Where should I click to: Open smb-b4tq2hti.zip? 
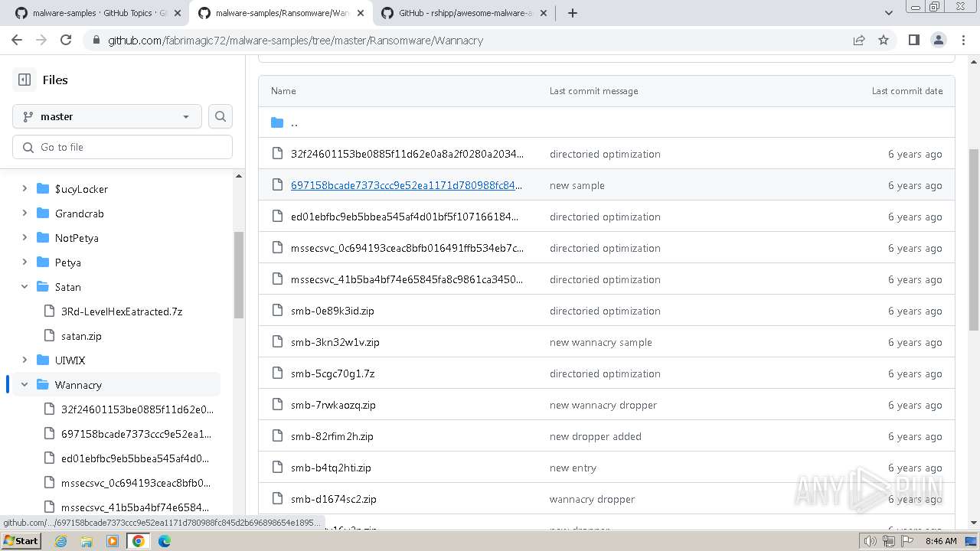point(331,468)
